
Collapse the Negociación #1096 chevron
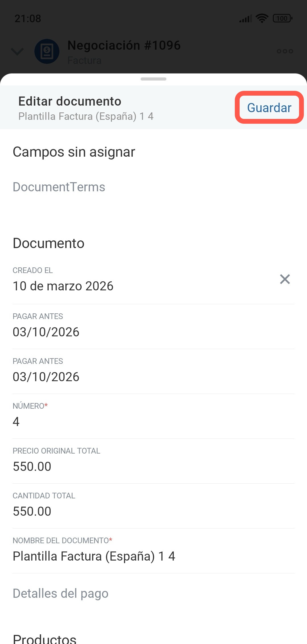tap(17, 51)
